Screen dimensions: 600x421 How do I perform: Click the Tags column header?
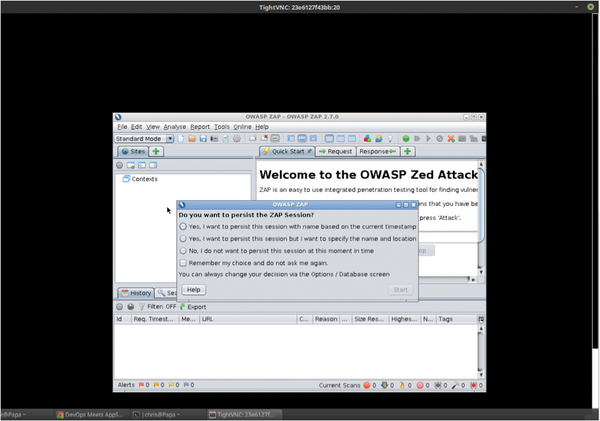(x=457, y=319)
